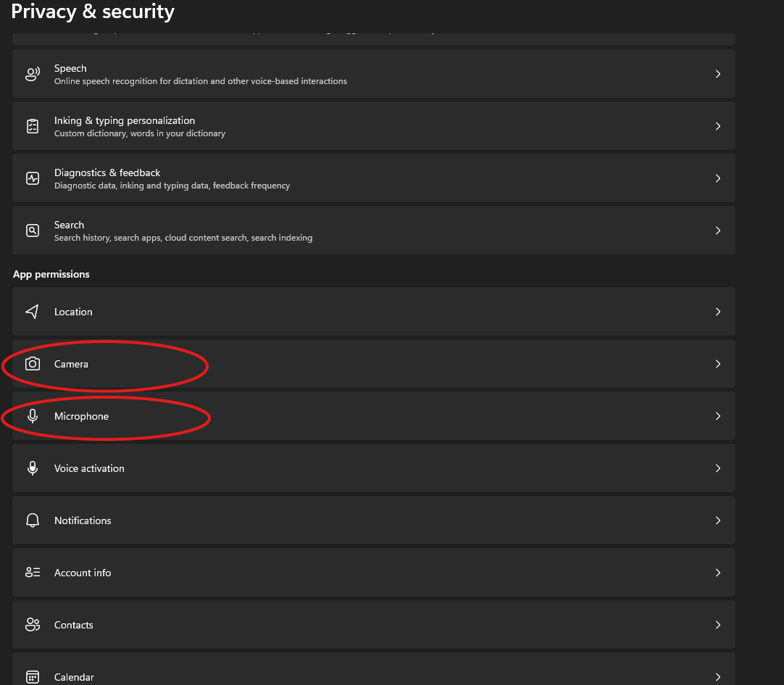This screenshot has width=784, height=685.
Task: Click the Inking & typing personalization icon
Action: [32, 125]
